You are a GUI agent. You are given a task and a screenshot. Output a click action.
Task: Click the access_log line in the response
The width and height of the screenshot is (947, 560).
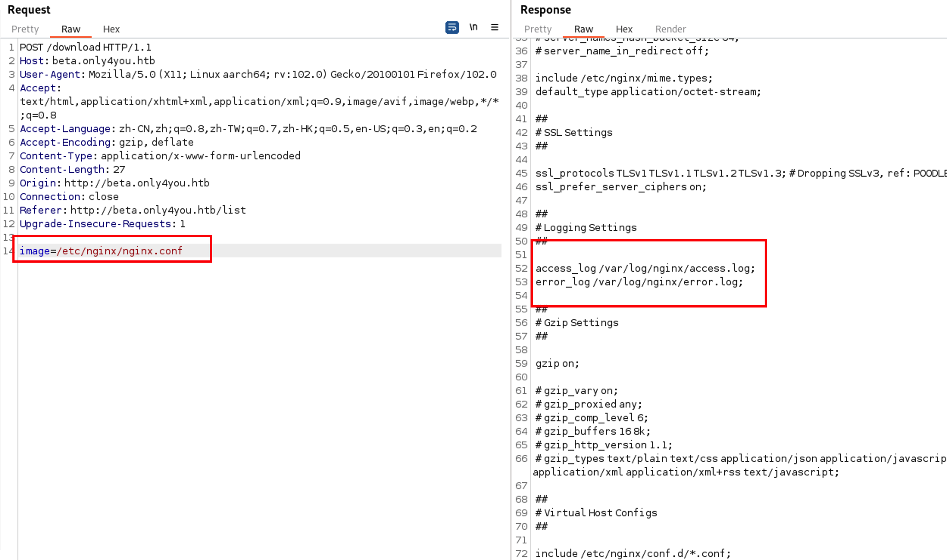click(x=645, y=268)
